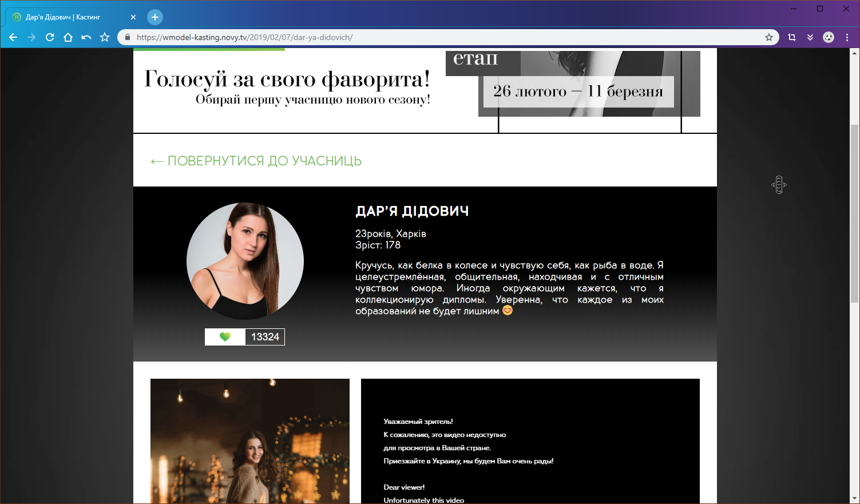Click the browser forward arrow

coord(31,37)
